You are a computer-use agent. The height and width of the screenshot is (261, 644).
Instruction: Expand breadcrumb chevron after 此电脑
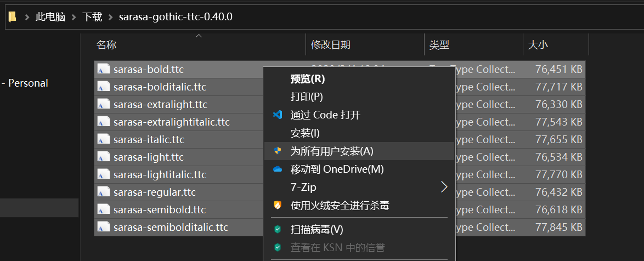point(74,17)
